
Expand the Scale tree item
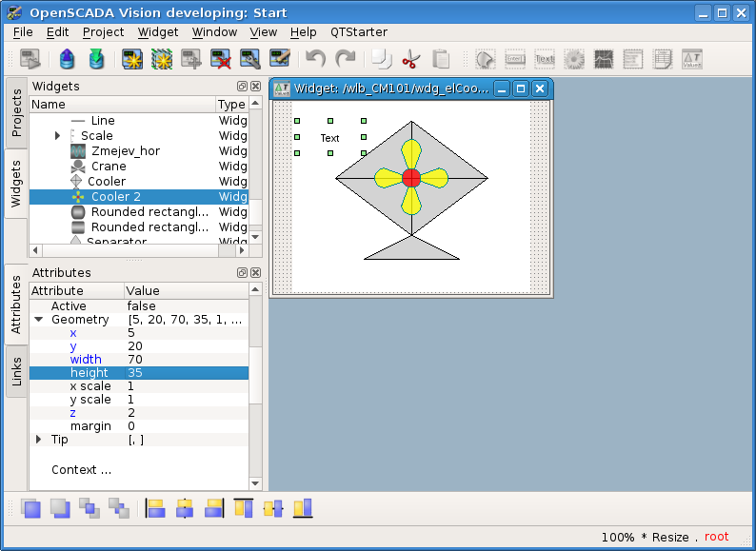58,136
